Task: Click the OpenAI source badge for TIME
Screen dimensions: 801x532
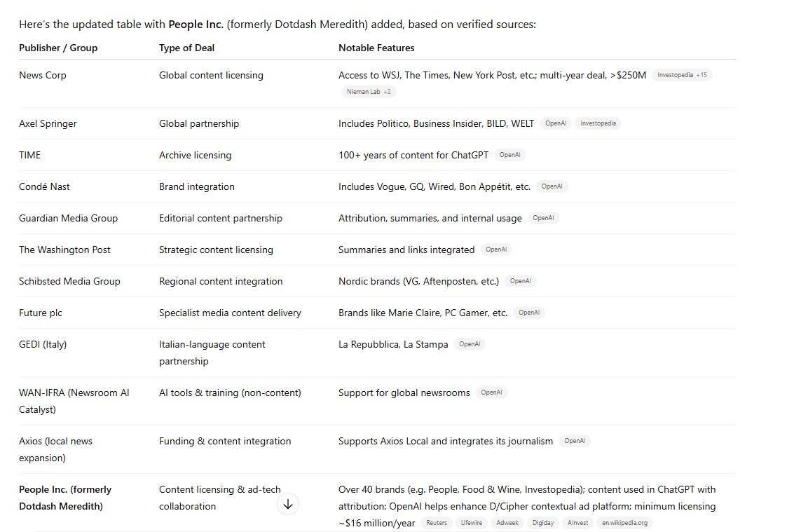Action: point(510,154)
